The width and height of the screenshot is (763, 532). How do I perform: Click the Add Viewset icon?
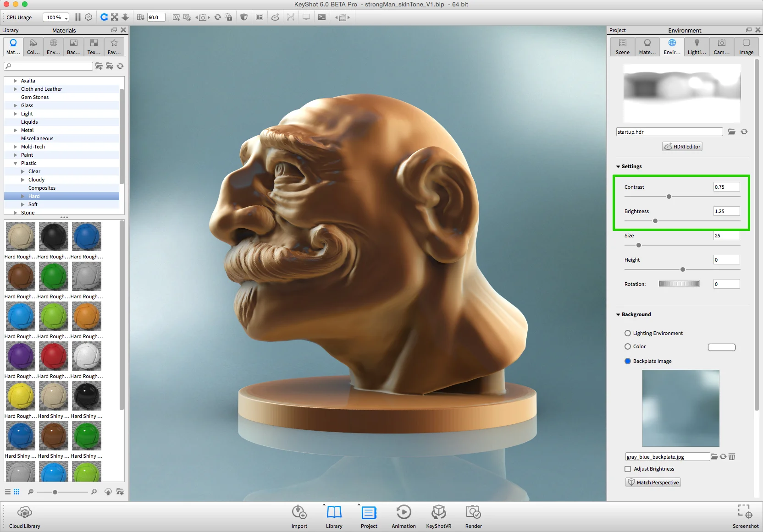click(x=187, y=17)
